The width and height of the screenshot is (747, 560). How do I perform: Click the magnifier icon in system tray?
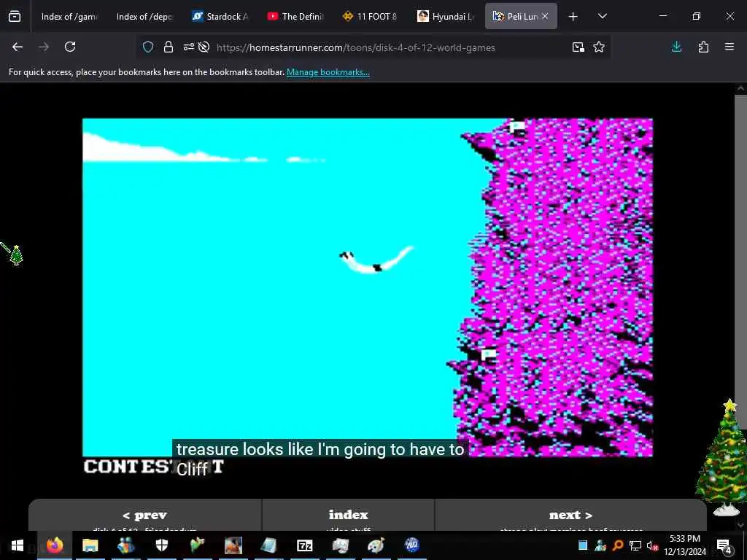tap(618, 545)
